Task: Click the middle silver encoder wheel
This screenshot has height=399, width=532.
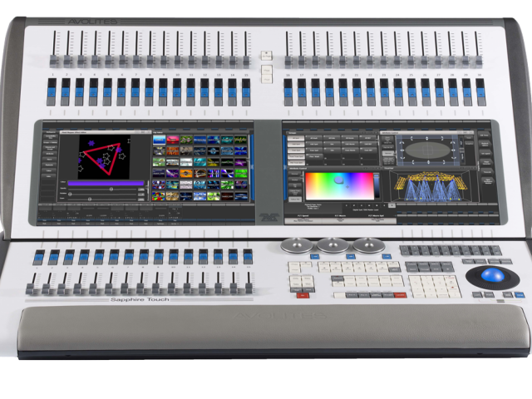Action: (x=332, y=245)
